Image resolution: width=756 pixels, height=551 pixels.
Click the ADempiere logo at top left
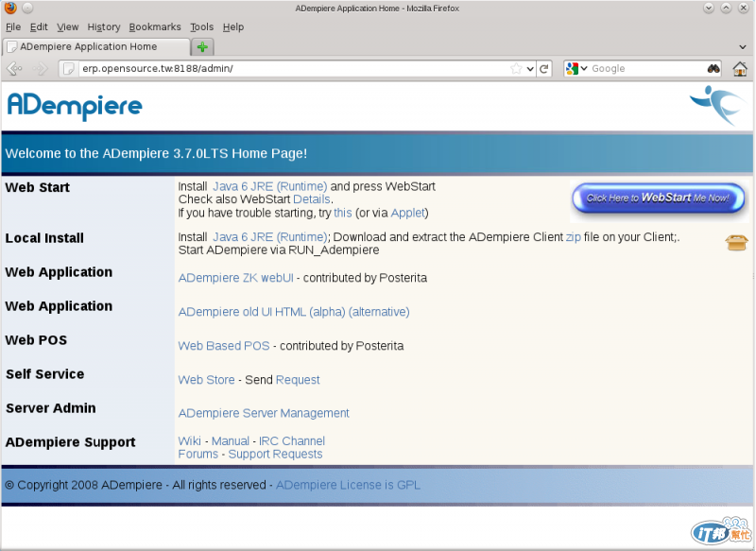[75, 106]
